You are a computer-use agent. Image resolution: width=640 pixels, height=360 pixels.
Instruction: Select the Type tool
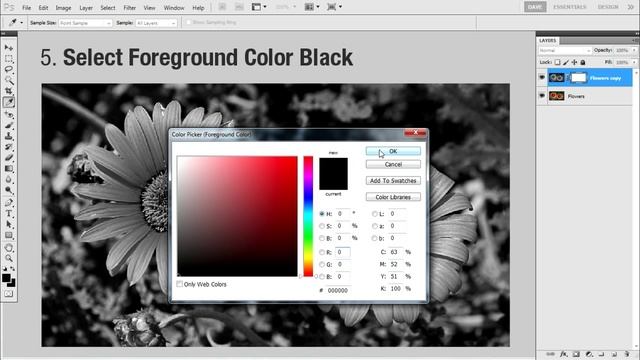tap(9, 213)
